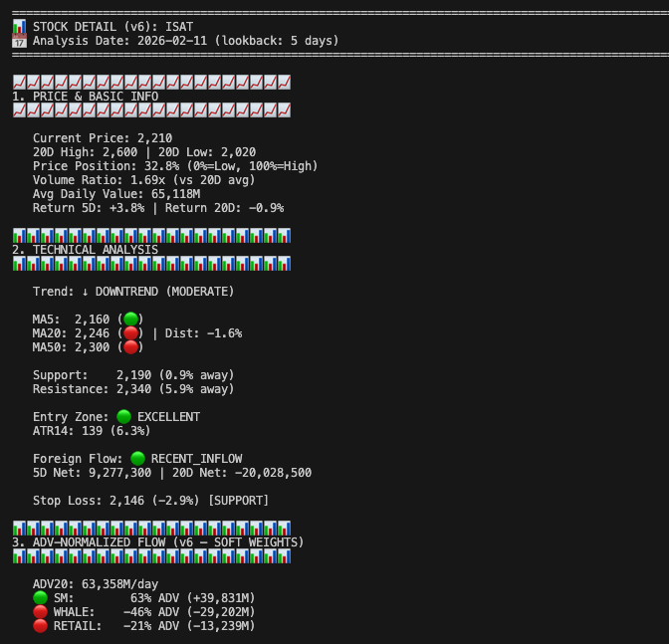Click the Volume Ratio 1.69x line
Image resolution: width=669 pixels, height=644 pixels.
(x=143, y=180)
